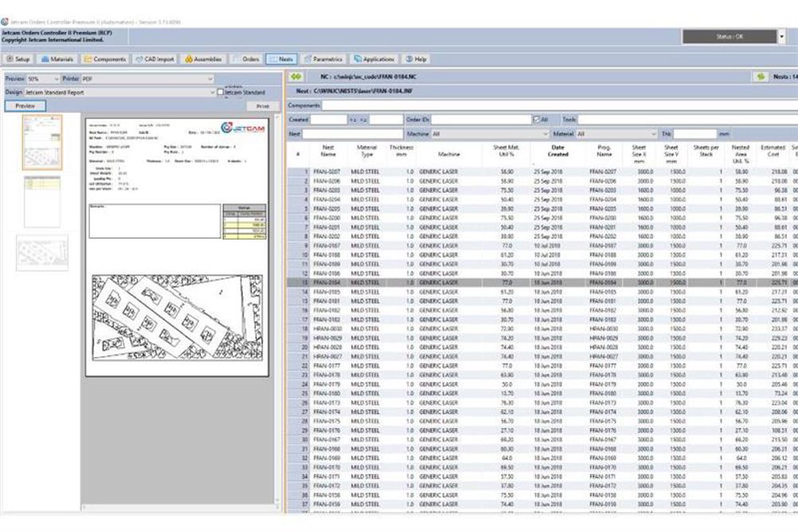798x532 pixels.
Task: Select the first report page thumbnail
Action: point(42,143)
